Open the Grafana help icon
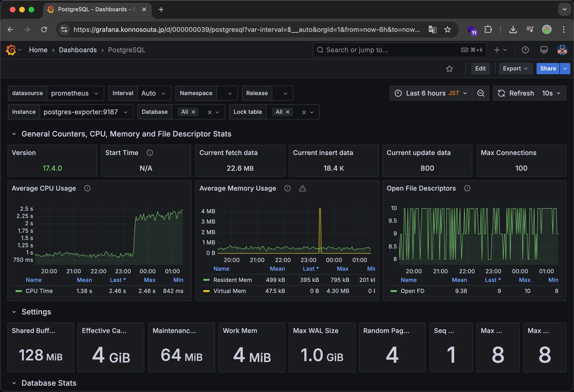The height and width of the screenshot is (392, 574). (x=525, y=50)
